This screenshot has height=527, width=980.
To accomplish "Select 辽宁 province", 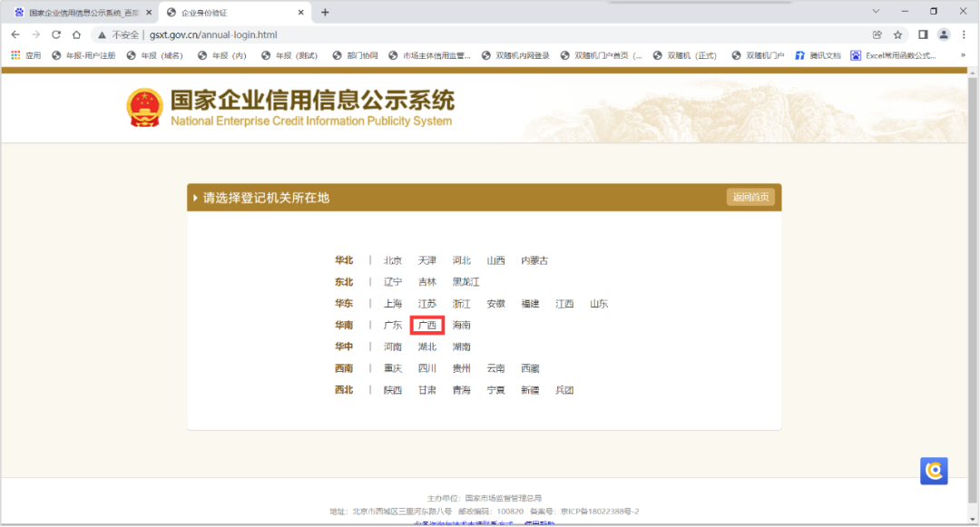I will pyautogui.click(x=393, y=282).
